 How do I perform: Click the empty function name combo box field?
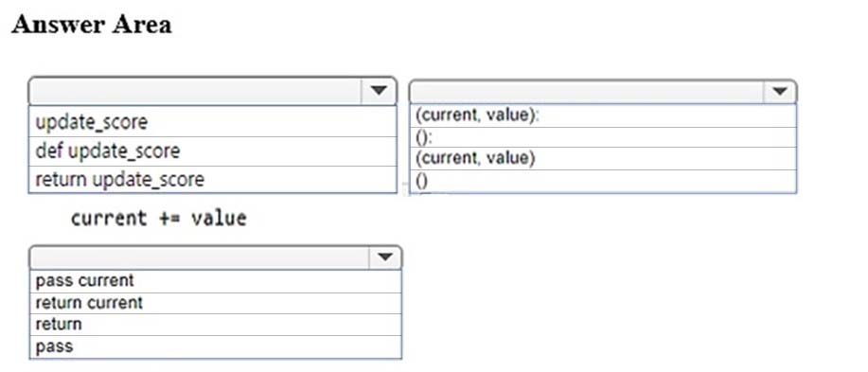(195, 91)
